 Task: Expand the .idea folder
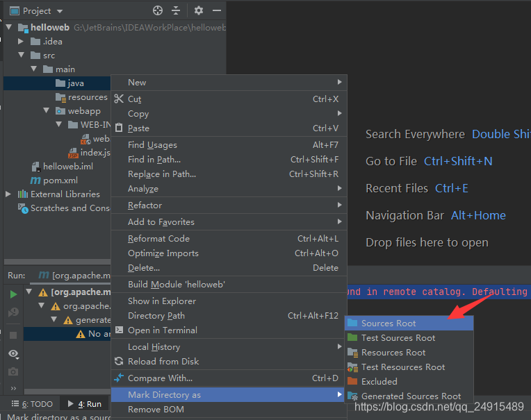[21, 41]
